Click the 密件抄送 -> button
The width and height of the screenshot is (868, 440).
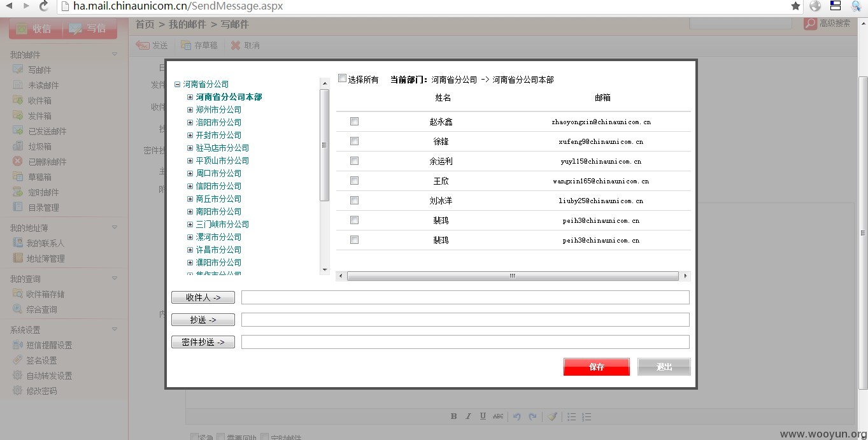click(203, 342)
